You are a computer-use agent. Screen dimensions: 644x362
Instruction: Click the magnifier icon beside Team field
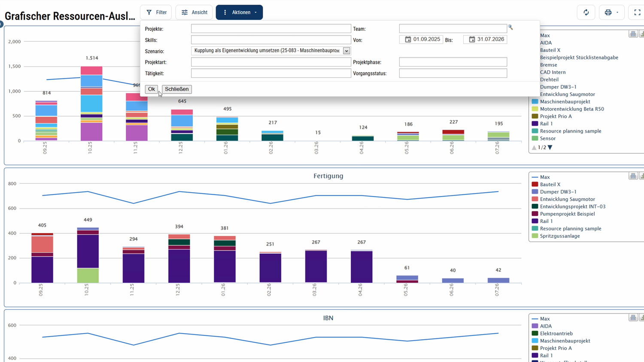pos(510,27)
